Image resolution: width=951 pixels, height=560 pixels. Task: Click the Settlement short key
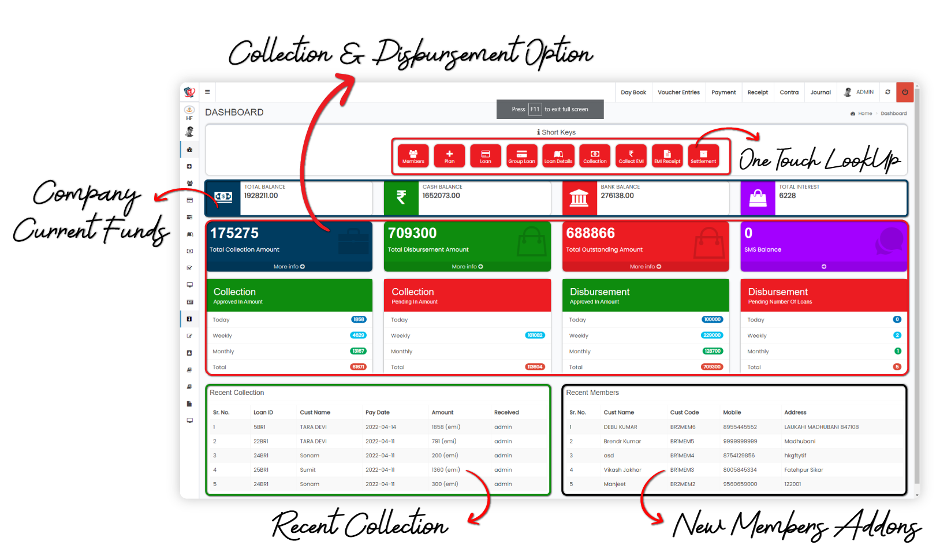coord(703,156)
